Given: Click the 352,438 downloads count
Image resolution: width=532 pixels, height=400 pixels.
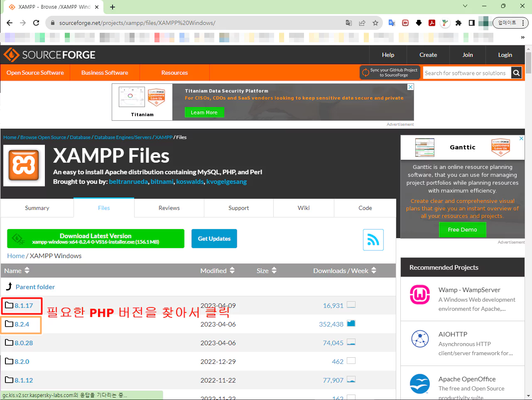Looking at the screenshot, I should (x=331, y=324).
